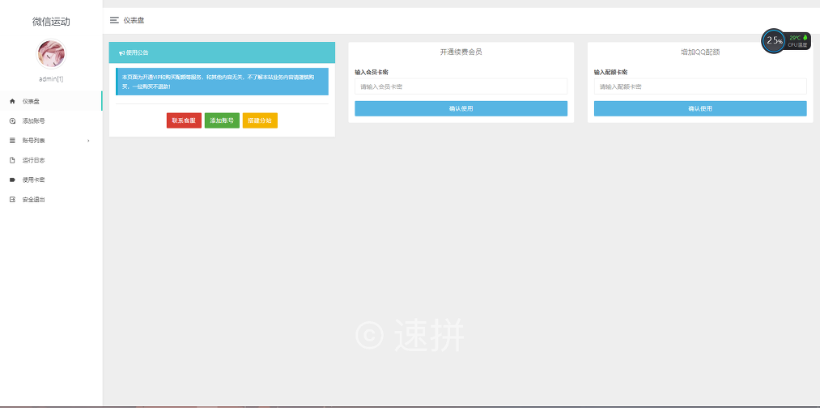Click 确认使用 under the QQ quota card-key field
The height and width of the screenshot is (408, 822).
click(x=700, y=109)
